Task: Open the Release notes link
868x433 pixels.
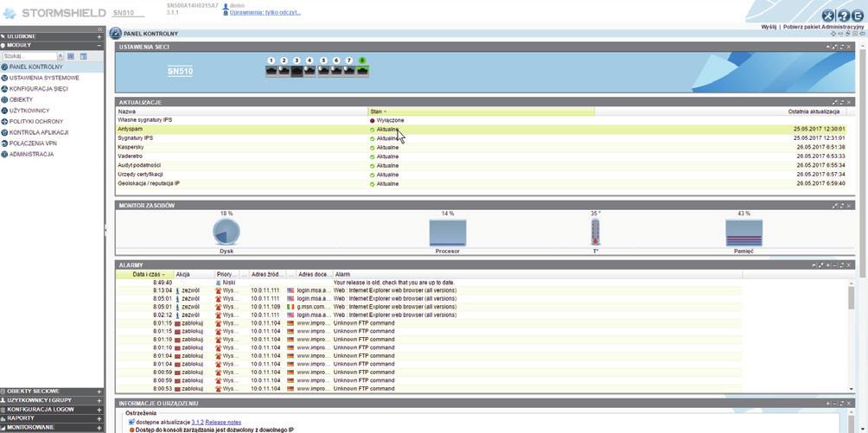Action: coord(223,423)
